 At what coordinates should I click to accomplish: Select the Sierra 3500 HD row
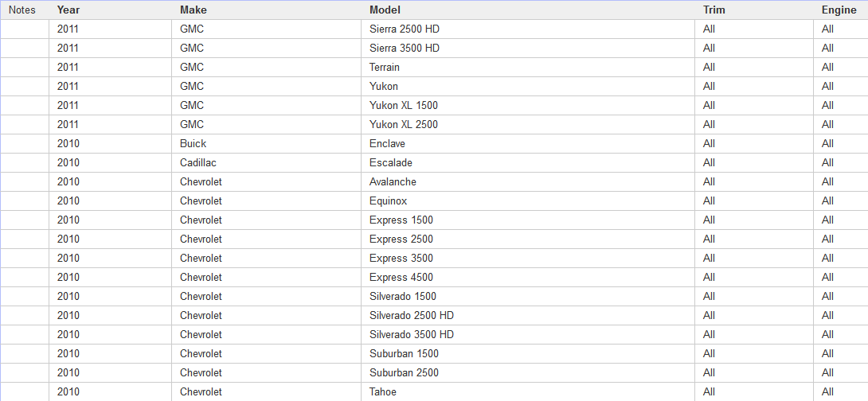405,49
